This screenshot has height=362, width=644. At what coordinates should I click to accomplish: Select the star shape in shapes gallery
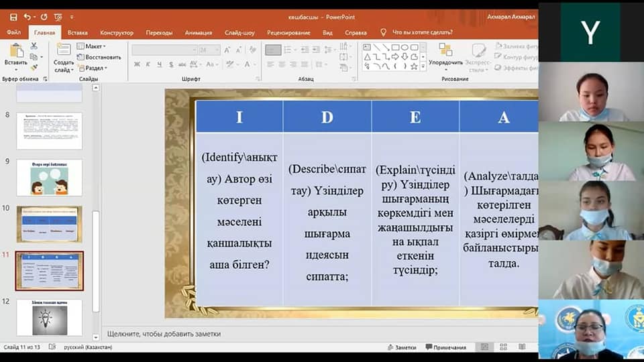[x=414, y=66]
